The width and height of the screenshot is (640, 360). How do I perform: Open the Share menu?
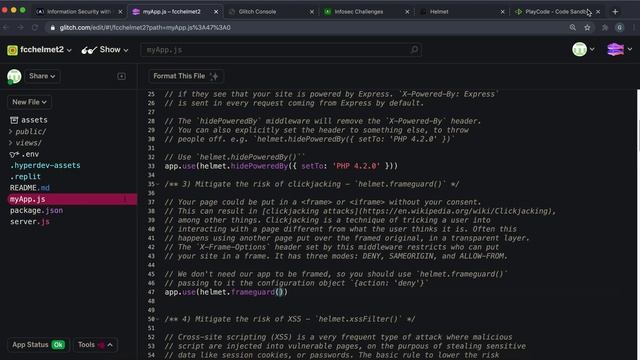click(x=42, y=76)
